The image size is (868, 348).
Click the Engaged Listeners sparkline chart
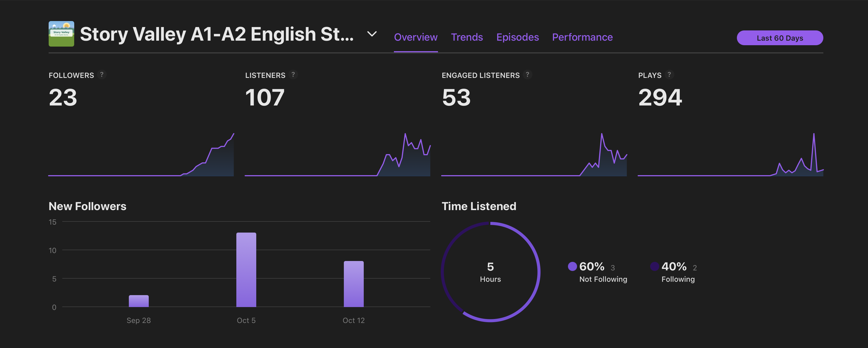point(534,155)
